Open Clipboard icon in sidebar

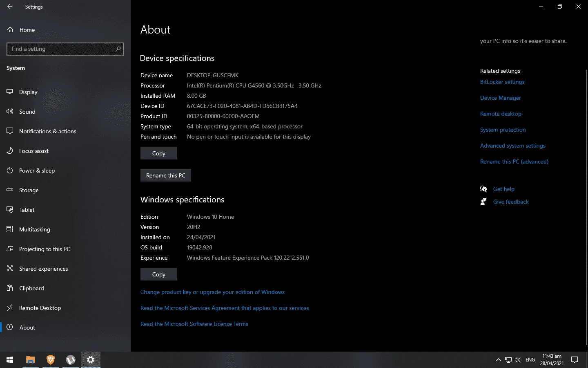tap(10, 288)
